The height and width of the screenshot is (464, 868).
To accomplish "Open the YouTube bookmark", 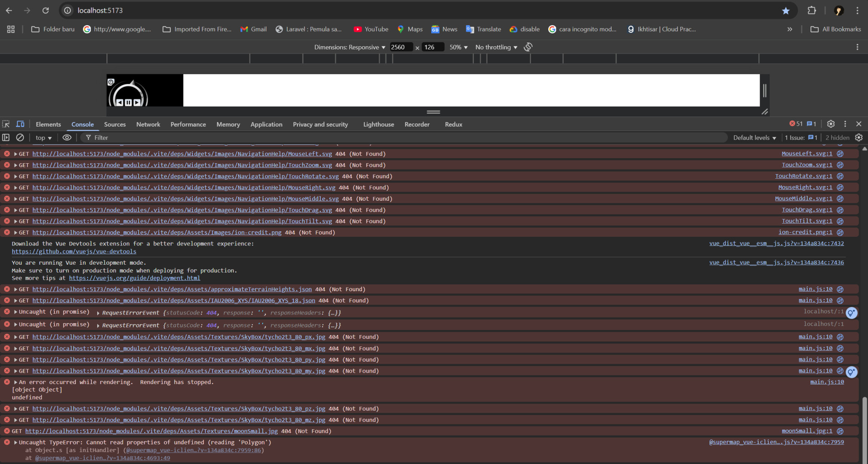I will point(371,29).
